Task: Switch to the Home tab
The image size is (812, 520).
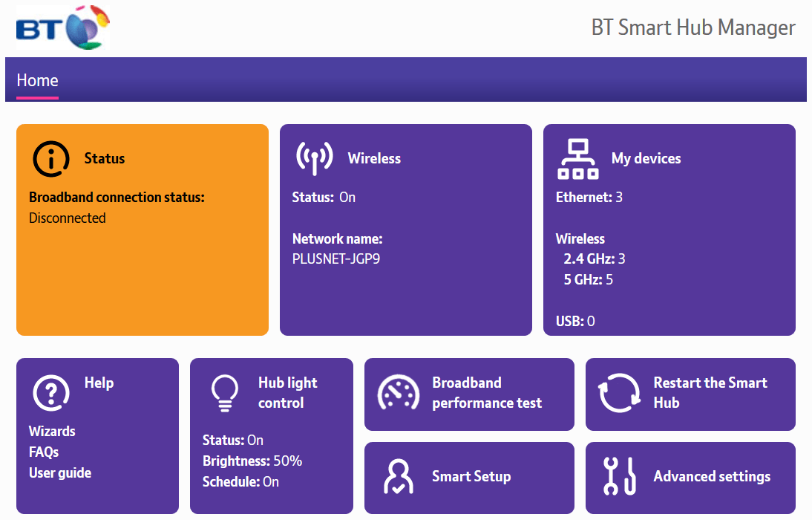Action: tap(37, 80)
